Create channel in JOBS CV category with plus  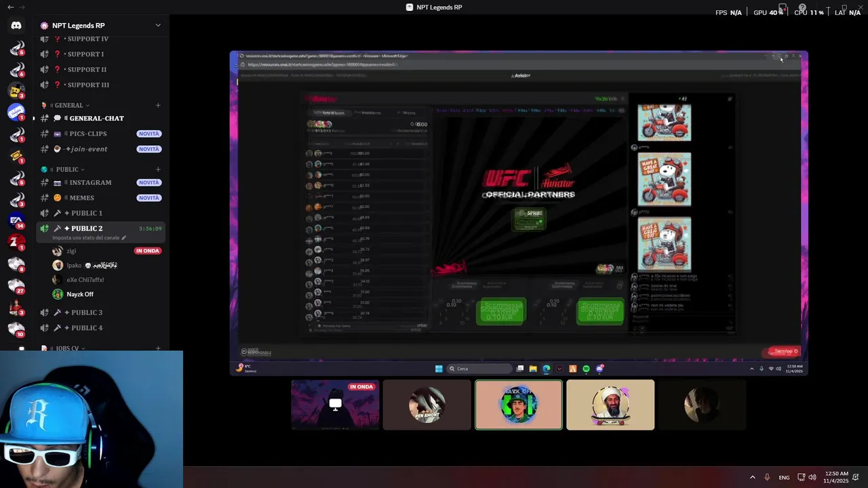click(158, 348)
